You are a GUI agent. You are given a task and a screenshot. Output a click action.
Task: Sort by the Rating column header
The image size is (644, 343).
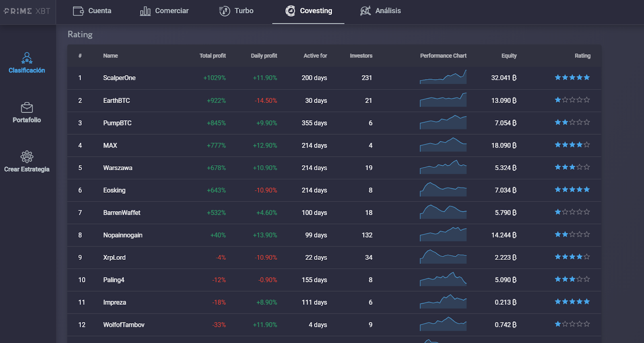pyautogui.click(x=582, y=56)
